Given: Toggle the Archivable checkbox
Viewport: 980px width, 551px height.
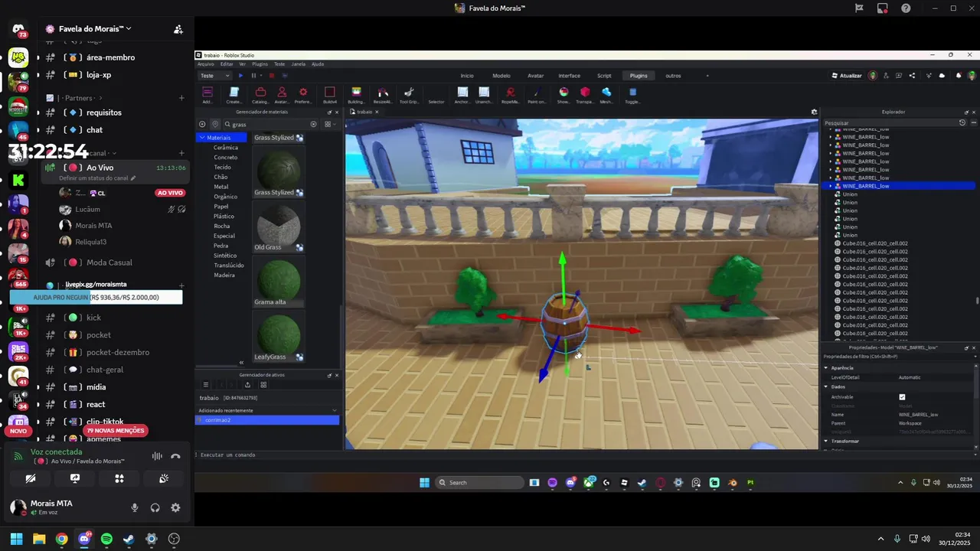Looking at the screenshot, I should (902, 397).
